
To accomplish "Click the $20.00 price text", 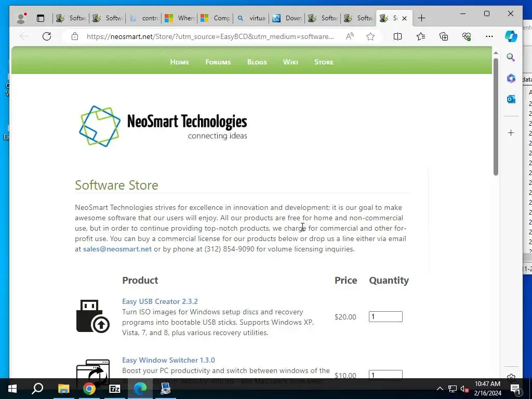I will 345,317.
